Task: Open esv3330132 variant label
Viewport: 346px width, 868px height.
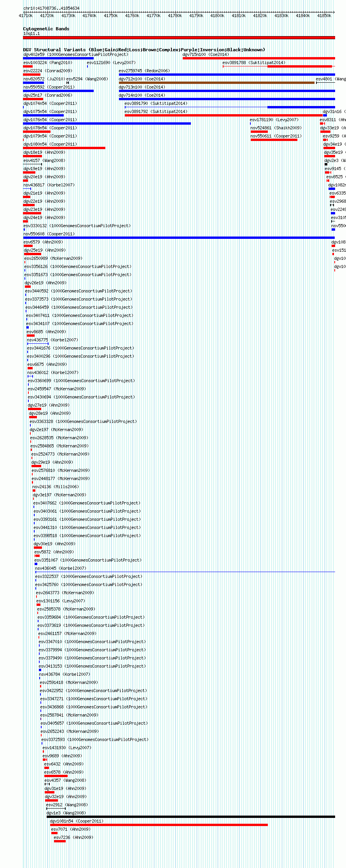Action: (x=77, y=226)
